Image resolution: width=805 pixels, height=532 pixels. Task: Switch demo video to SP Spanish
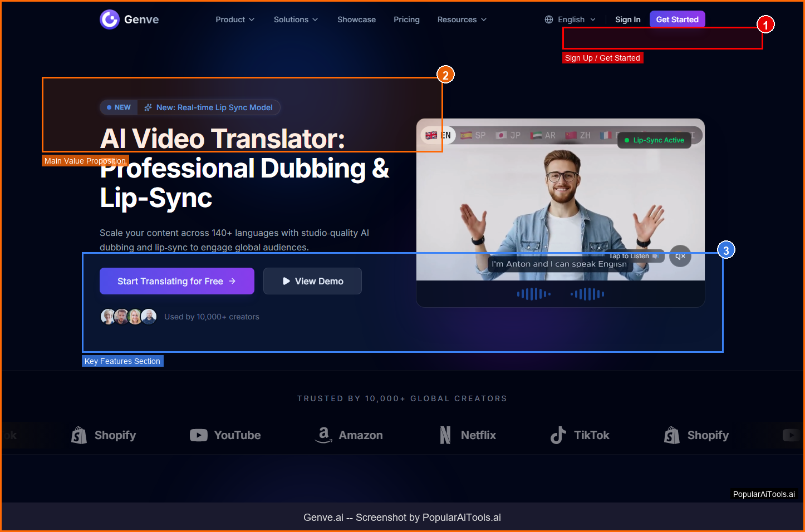coord(473,135)
